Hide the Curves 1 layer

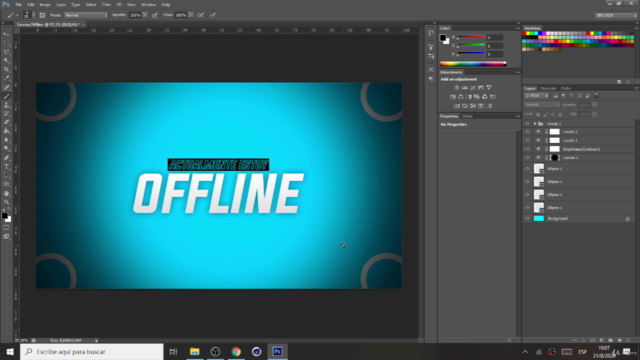527,158
